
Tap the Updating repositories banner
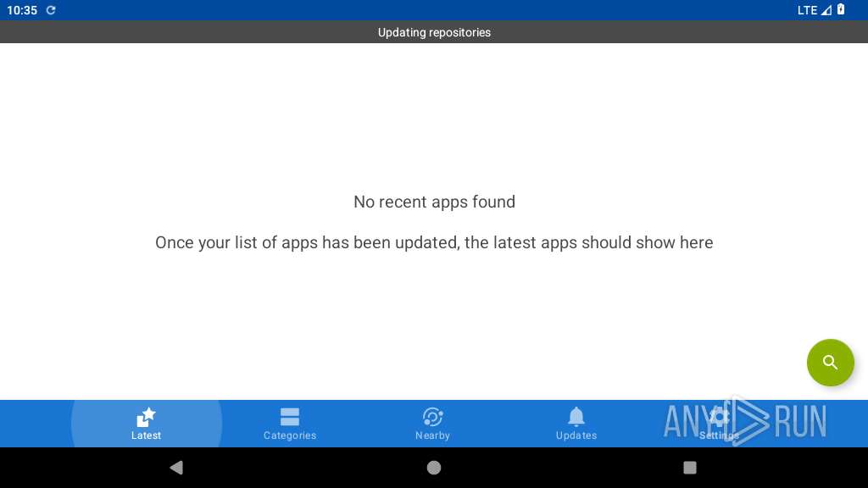(x=434, y=32)
